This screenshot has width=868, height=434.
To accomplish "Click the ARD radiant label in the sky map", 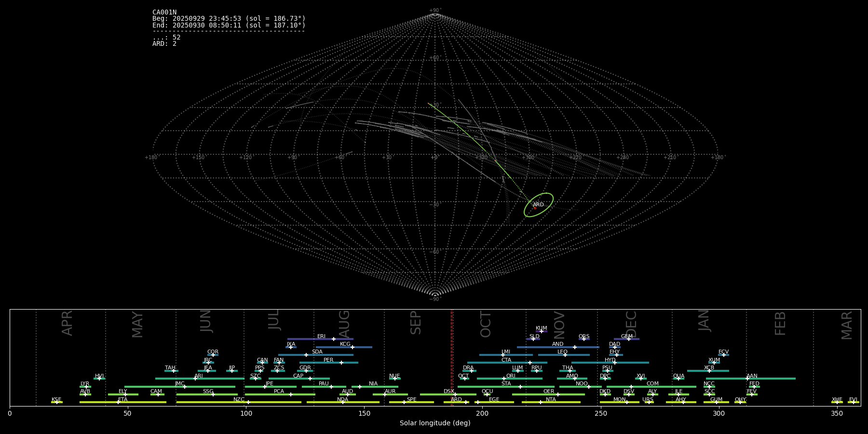I will click(x=538, y=205).
